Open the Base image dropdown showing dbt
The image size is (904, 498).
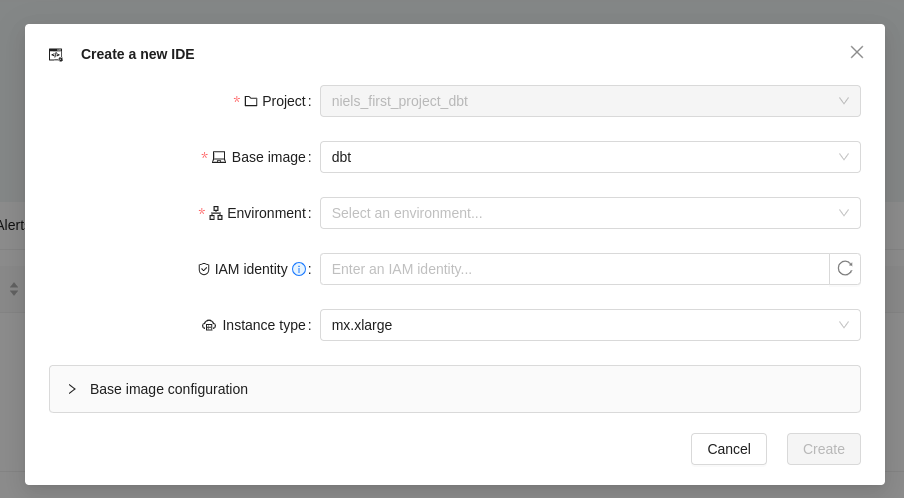pos(590,157)
